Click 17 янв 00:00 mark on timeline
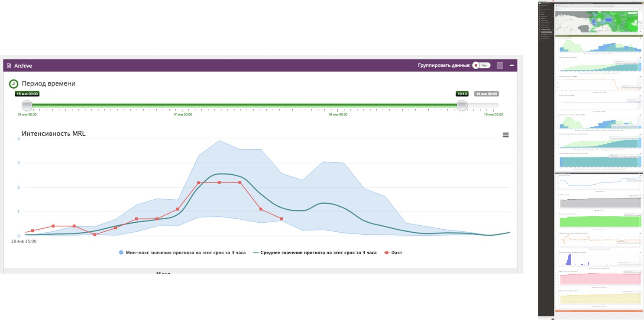The height and width of the screenshot is (320, 644). 182,115
